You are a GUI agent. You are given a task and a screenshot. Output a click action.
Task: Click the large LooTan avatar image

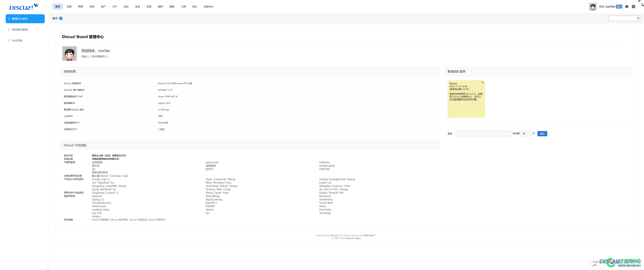pyautogui.click(x=69, y=53)
